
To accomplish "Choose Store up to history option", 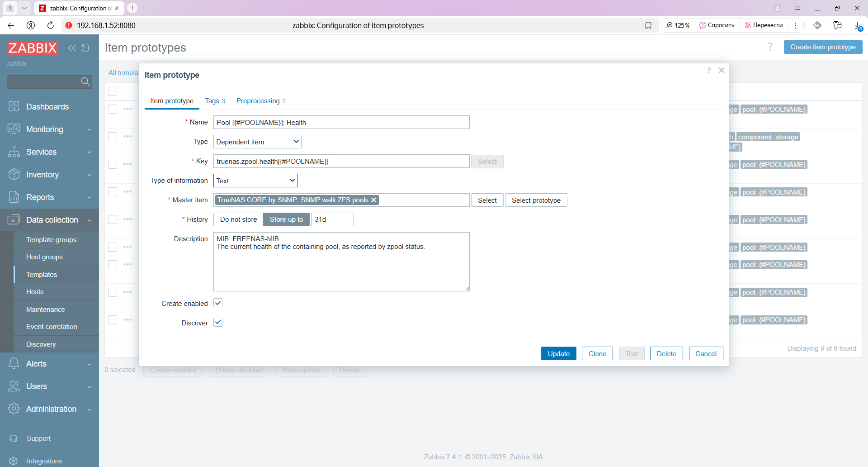I will pyautogui.click(x=286, y=219).
